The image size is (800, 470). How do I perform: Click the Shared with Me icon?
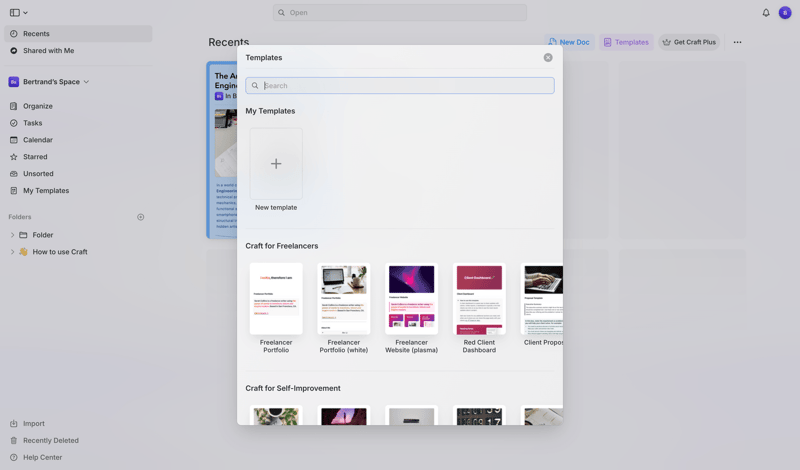click(14, 51)
